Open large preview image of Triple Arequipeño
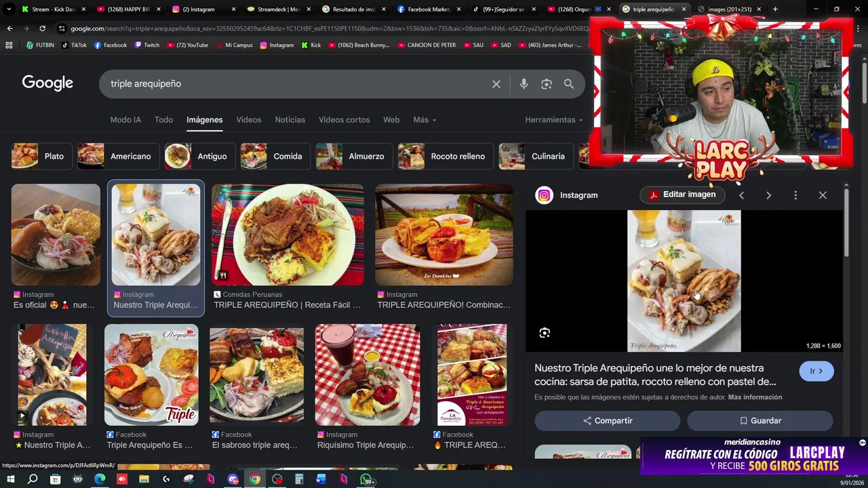The width and height of the screenshot is (868, 488). coord(684,281)
